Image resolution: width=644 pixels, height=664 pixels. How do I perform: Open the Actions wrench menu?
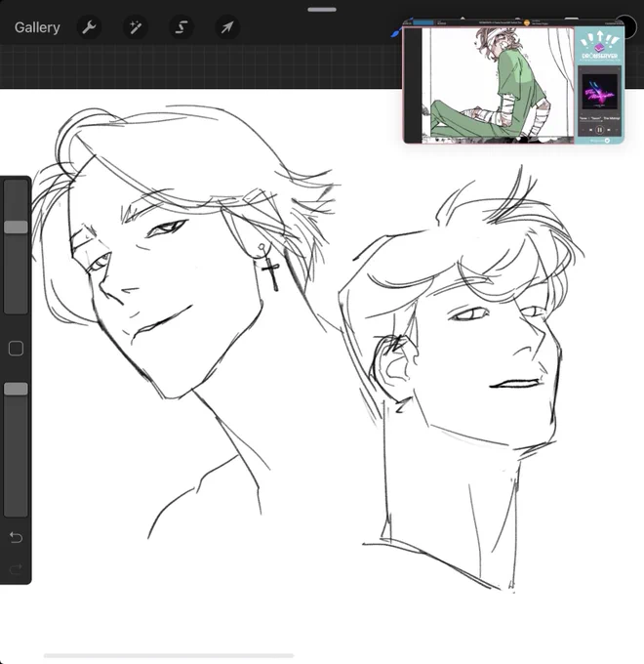pyautogui.click(x=89, y=27)
